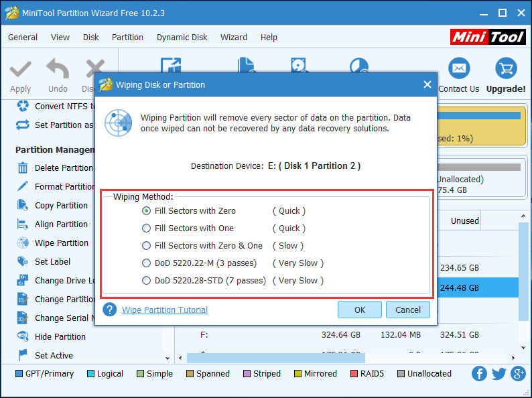This screenshot has width=532, height=398.
Task: Select Fill Sectors with One option
Action: click(146, 228)
